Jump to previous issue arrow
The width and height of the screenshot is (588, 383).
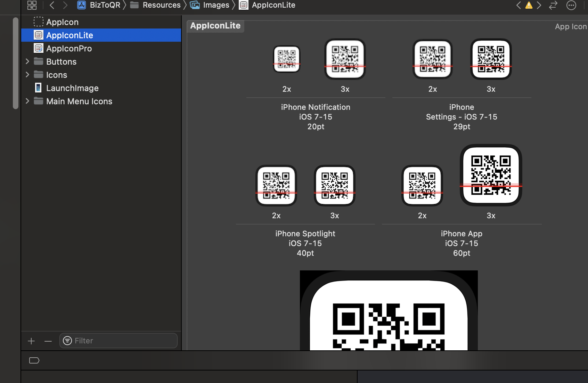pos(518,5)
